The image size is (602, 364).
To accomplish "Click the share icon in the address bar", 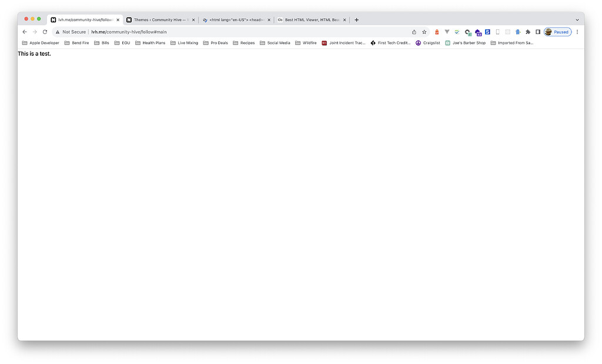I will pos(413,32).
